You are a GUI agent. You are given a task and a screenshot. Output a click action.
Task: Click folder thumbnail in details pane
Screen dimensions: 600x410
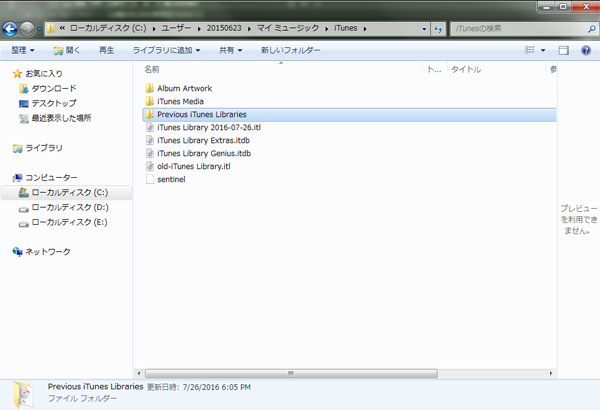click(23, 395)
